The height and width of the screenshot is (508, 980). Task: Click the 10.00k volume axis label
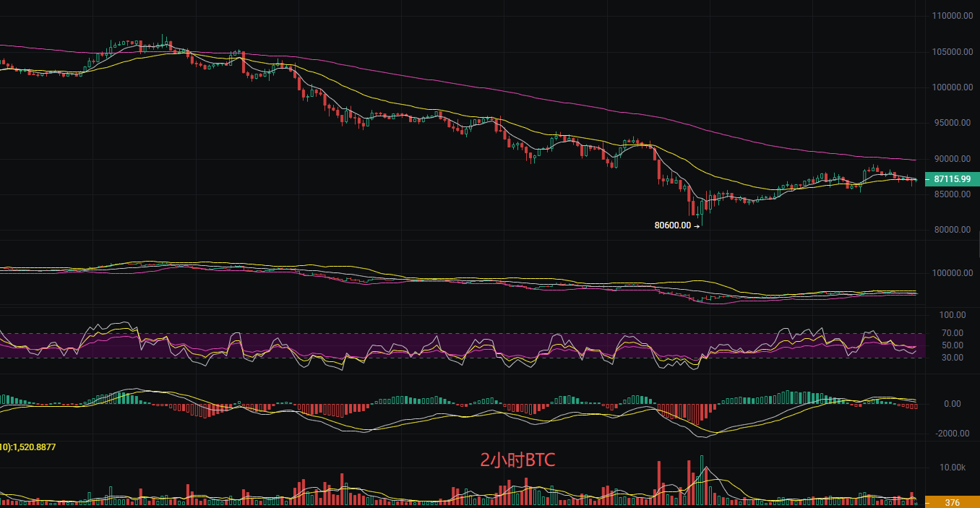953,468
